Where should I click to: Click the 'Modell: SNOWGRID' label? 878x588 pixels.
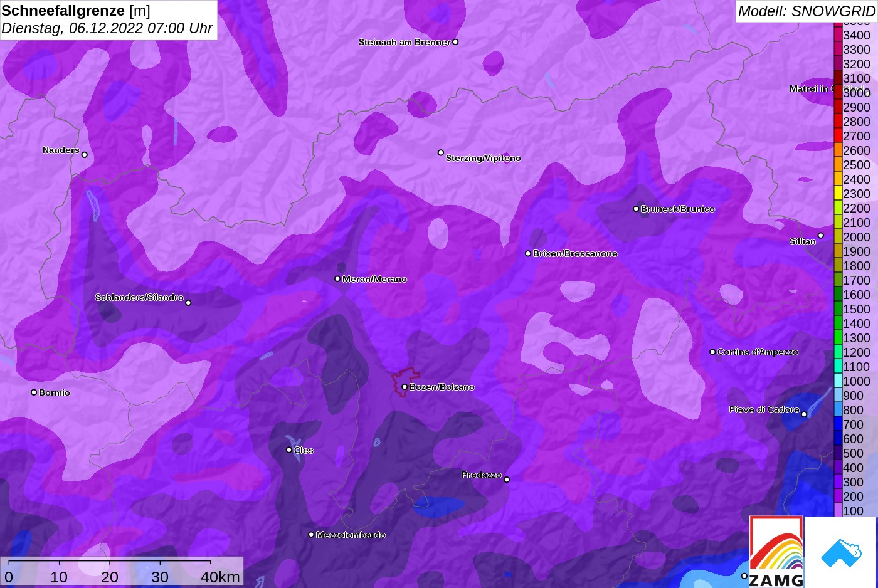807,11
